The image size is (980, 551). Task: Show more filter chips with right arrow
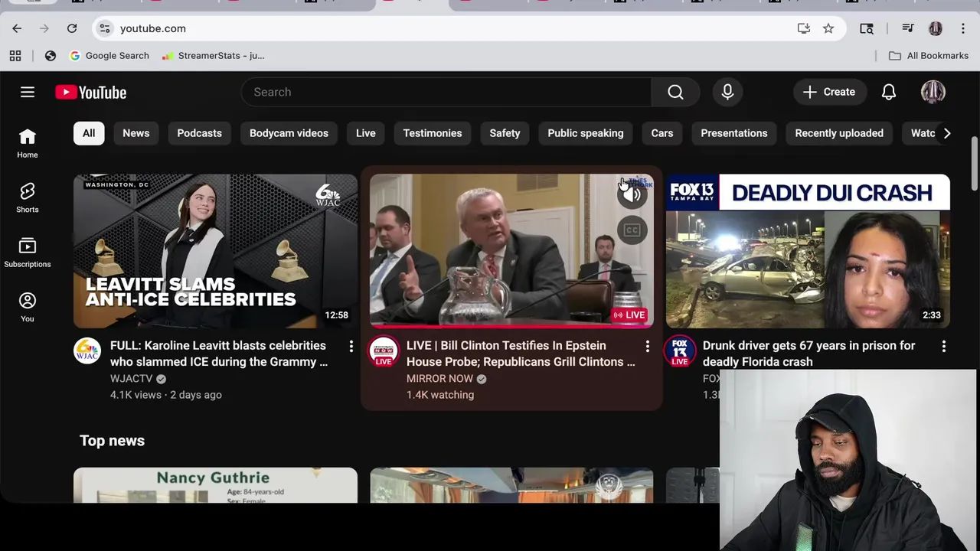(x=947, y=133)
